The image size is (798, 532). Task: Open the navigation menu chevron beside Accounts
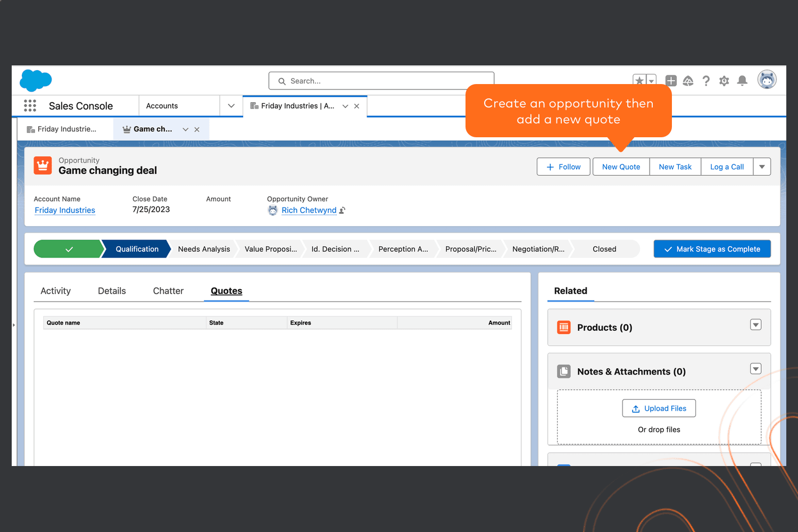pyautogui.click(x=231, y=106)
